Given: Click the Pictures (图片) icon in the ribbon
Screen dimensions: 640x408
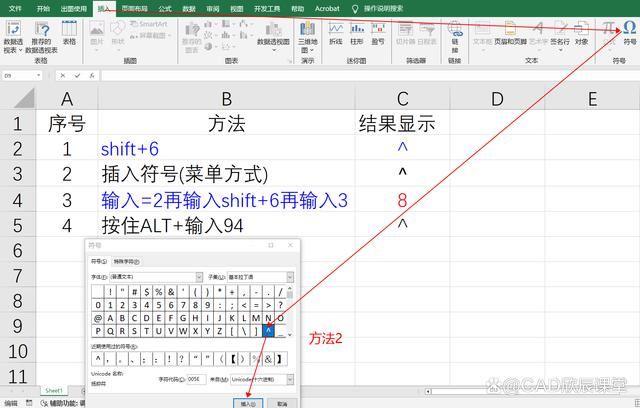Looking at the screenshot, I should tap(97, 35).
